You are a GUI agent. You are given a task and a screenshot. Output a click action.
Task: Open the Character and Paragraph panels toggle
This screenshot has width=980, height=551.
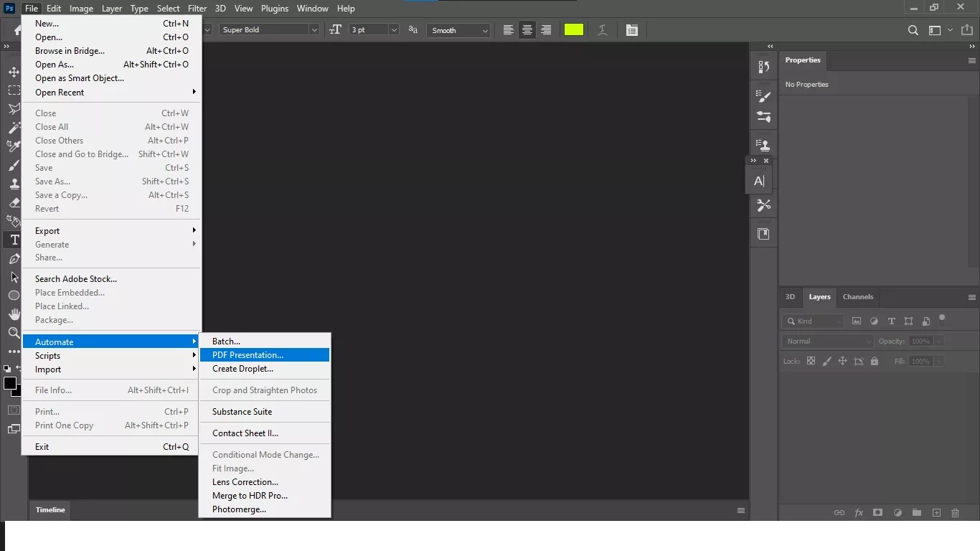click(x=631, y=30)
